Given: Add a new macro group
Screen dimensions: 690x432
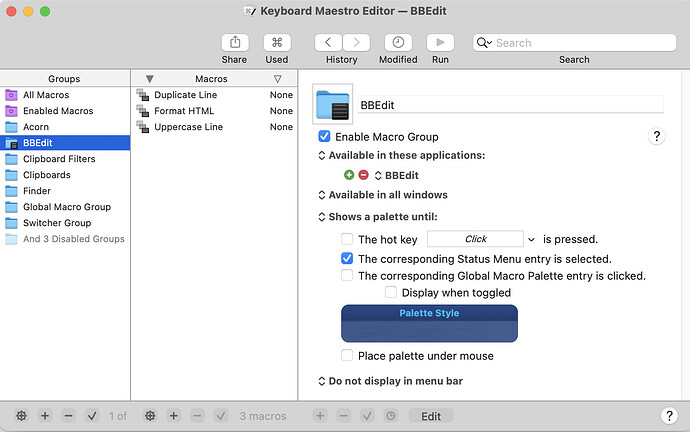Looking at the screenshot, I should pos(45,416).
